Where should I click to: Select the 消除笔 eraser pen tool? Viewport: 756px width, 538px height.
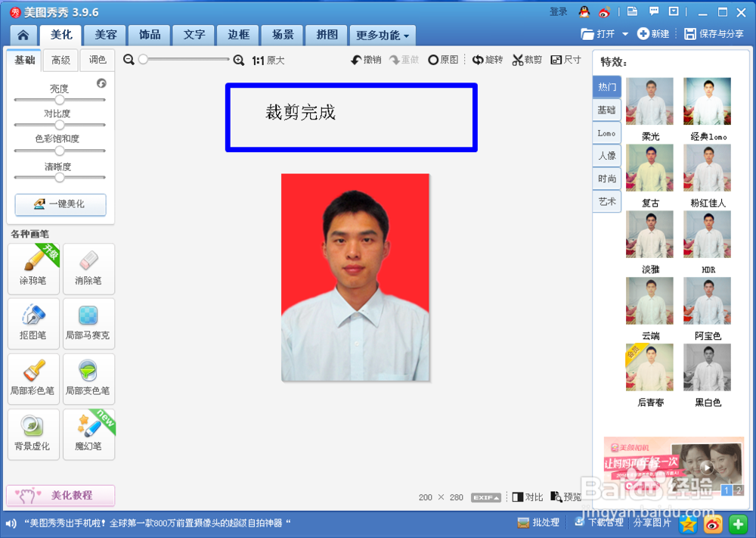[88, 269]
